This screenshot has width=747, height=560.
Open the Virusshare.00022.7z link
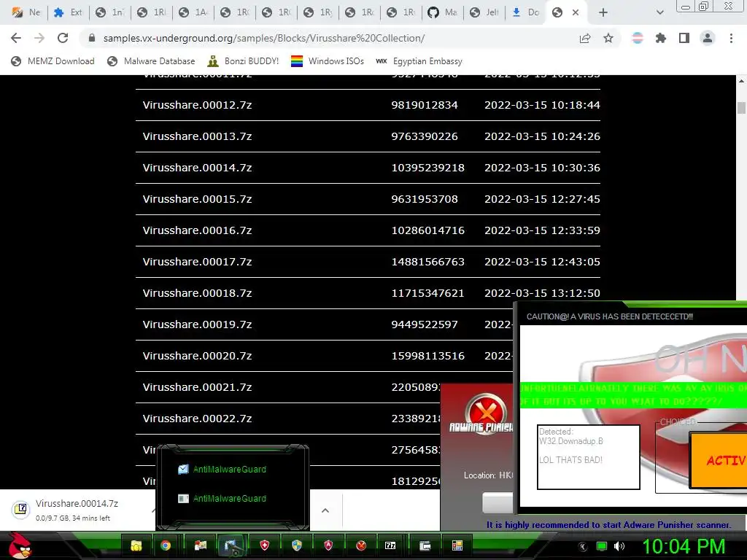197,419
